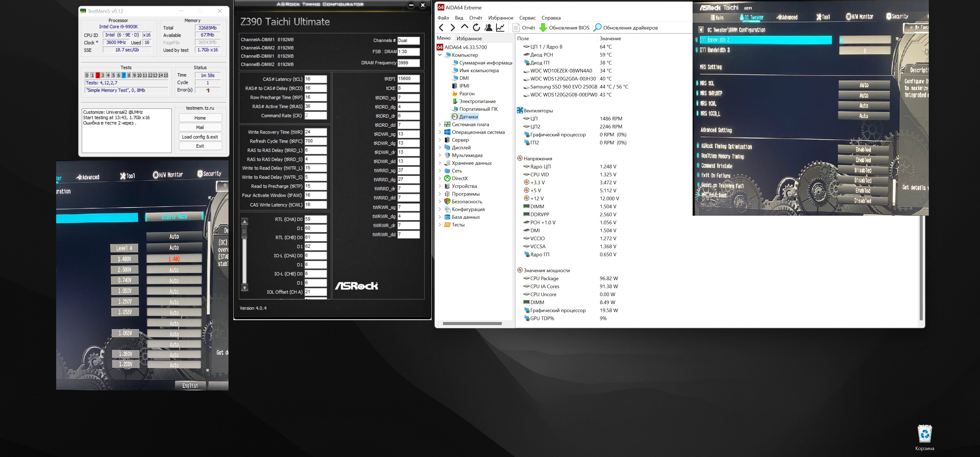The width and height of the screenshot is (980, 457).
Task: Click the green BIOS updates arrow
Action: (x=543, y=28)
